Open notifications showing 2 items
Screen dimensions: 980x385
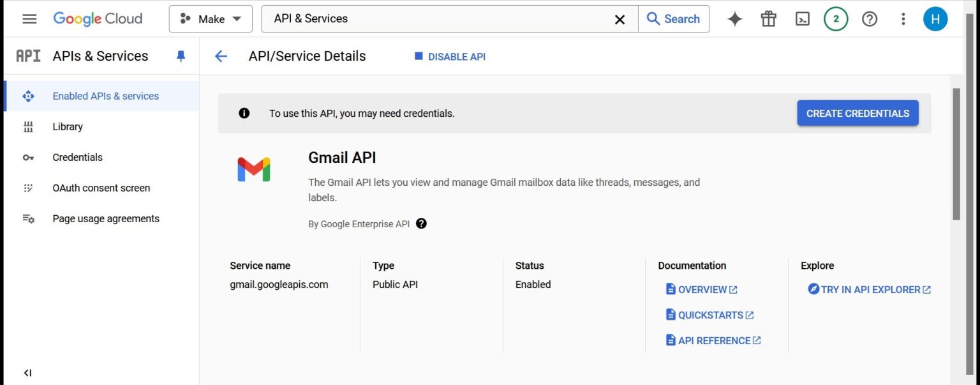click(x=836, y=19)
